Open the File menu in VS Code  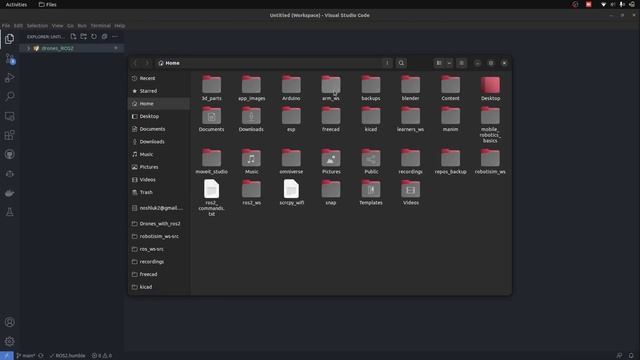6,25
